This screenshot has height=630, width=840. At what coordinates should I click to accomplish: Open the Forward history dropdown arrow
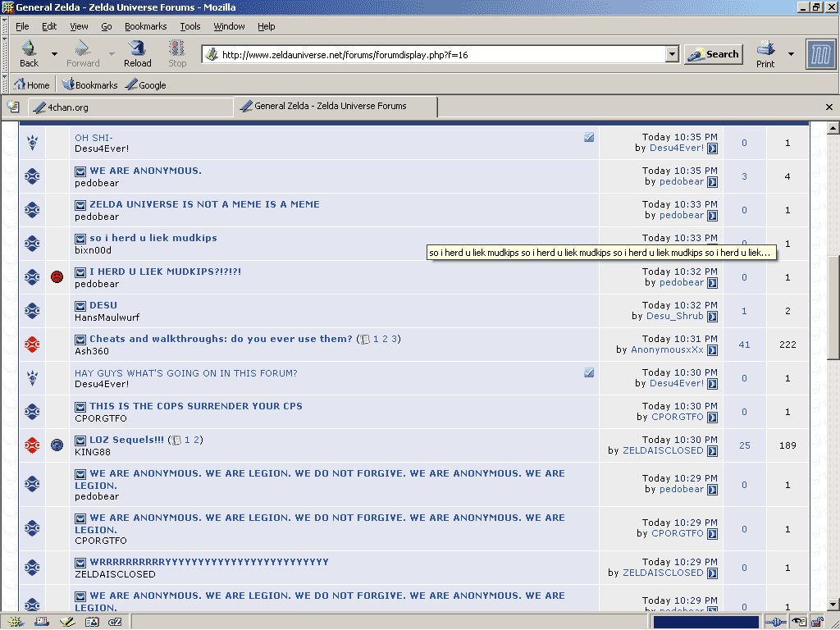click(112, 53)
